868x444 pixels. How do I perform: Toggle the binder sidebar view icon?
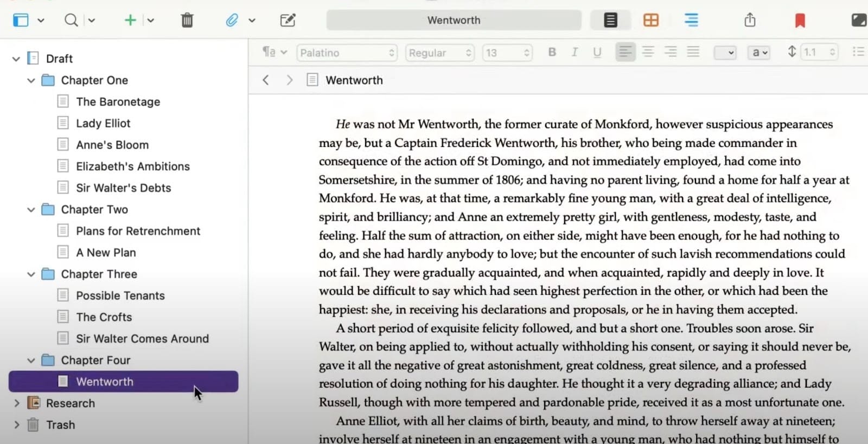point(21,21)
